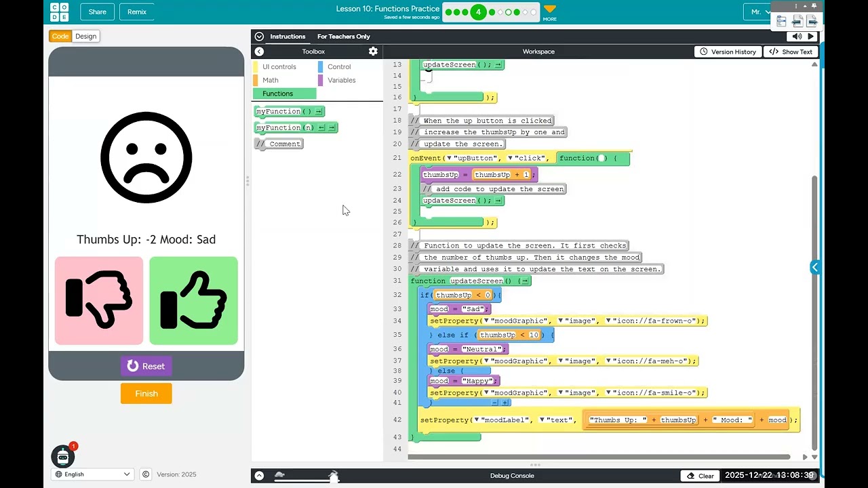
Task: Click the speaker text-to-speech icon
Action: pos(797,37)
